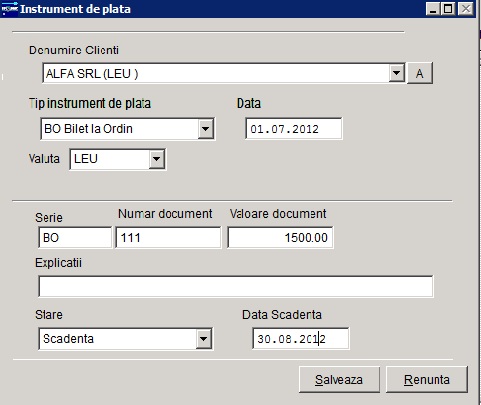Expand the Tip instrument de plata dropdown

pos(206,129)
